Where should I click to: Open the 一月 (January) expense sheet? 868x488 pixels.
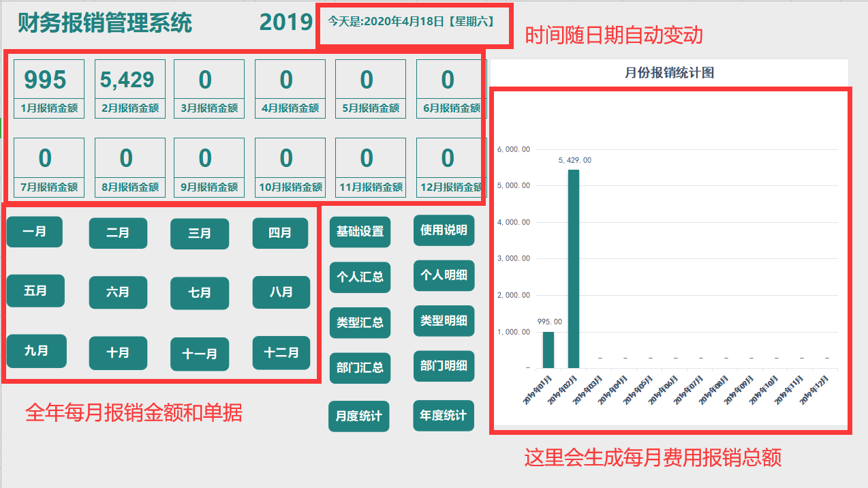(x=34, y=231)
